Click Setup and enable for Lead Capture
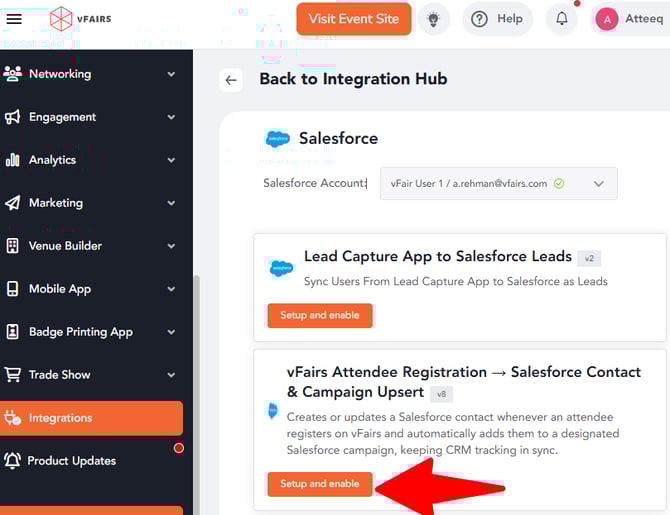The width and height of the screenshot is (670, 515). 320,315
